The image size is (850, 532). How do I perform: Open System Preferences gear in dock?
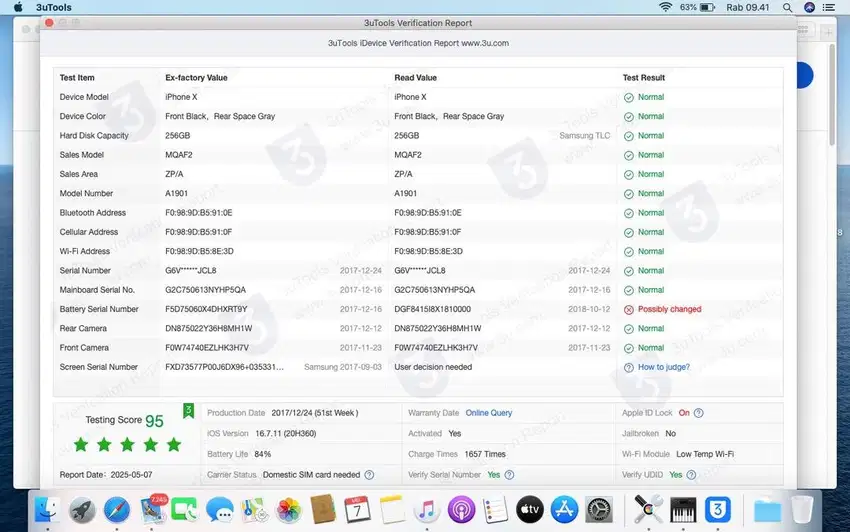coord(599,510)
